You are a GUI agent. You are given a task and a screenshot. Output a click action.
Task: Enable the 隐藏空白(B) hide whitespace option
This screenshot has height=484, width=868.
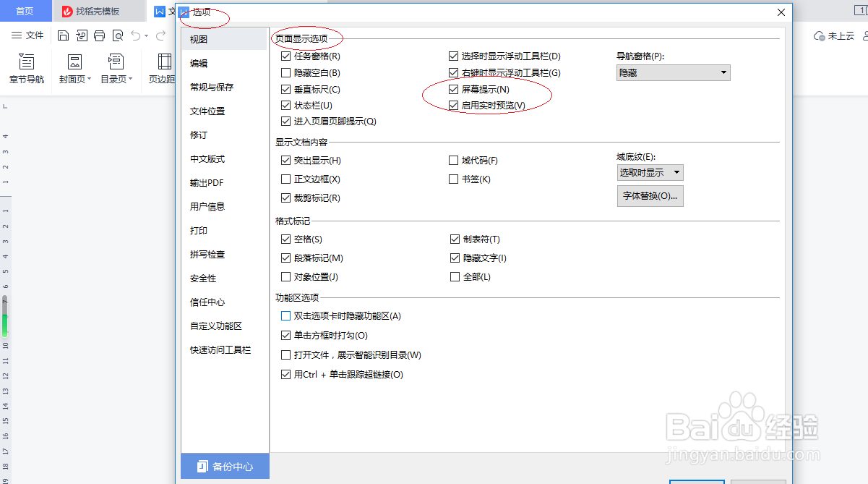286,72
